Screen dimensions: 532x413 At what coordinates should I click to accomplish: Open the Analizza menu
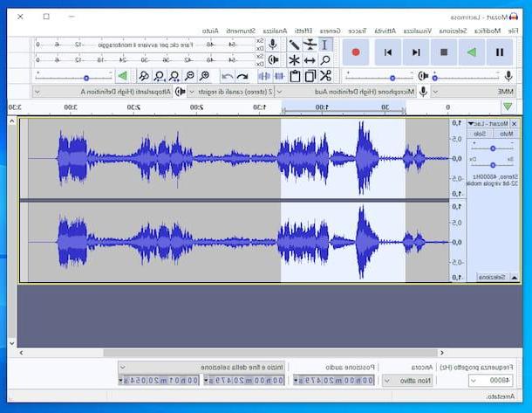pyautogui.click(x=276, y=31)
